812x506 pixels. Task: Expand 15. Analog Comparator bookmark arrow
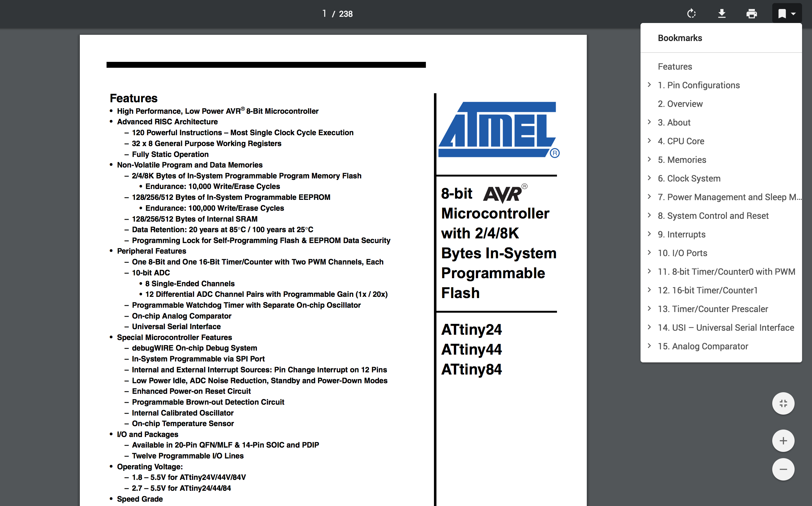point(650,346)
